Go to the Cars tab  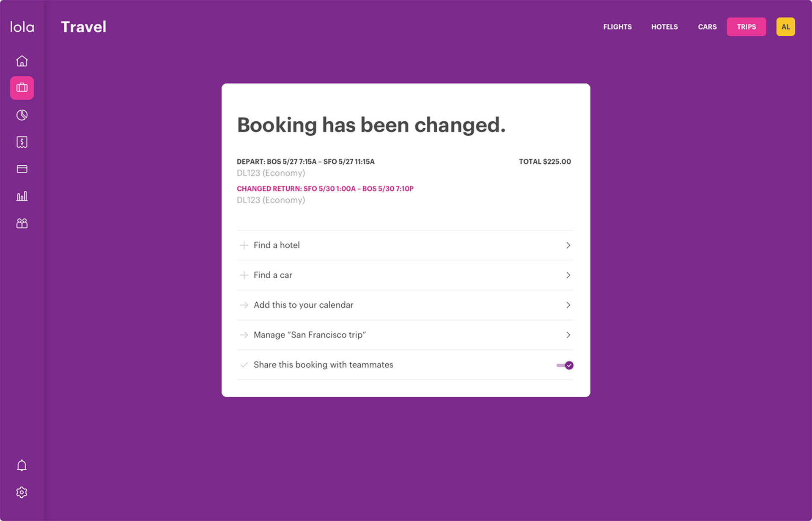[707, 27]
